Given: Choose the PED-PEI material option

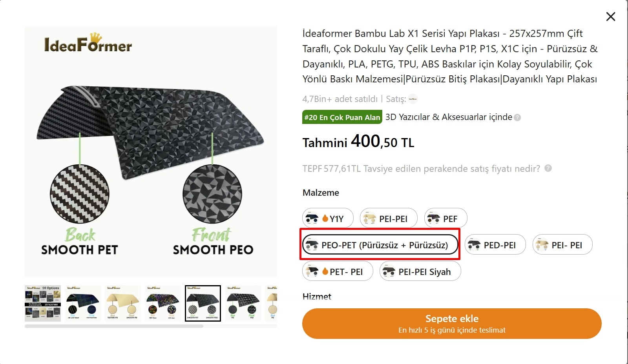Looking at the screenshot, I should click(495, 245).
